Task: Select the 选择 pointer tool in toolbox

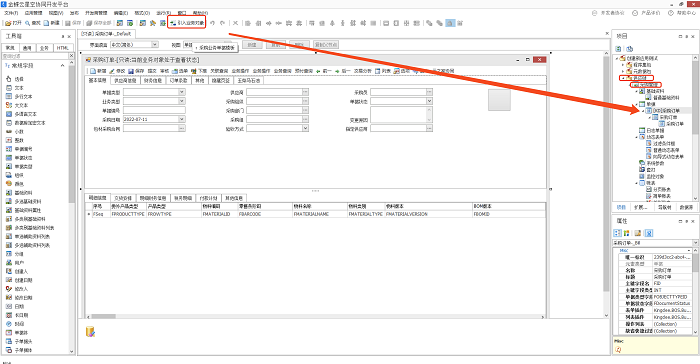Action: (x=8, y=79)
